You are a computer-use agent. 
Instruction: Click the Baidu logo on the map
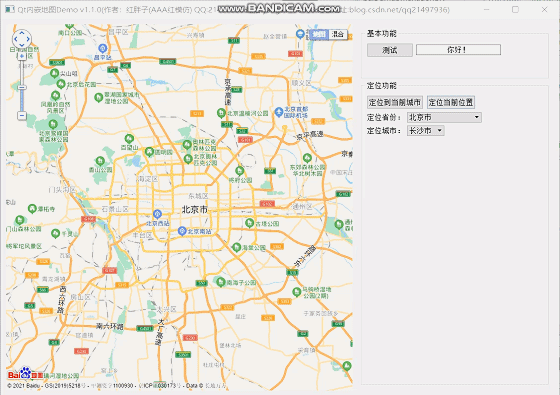(25, 374)
